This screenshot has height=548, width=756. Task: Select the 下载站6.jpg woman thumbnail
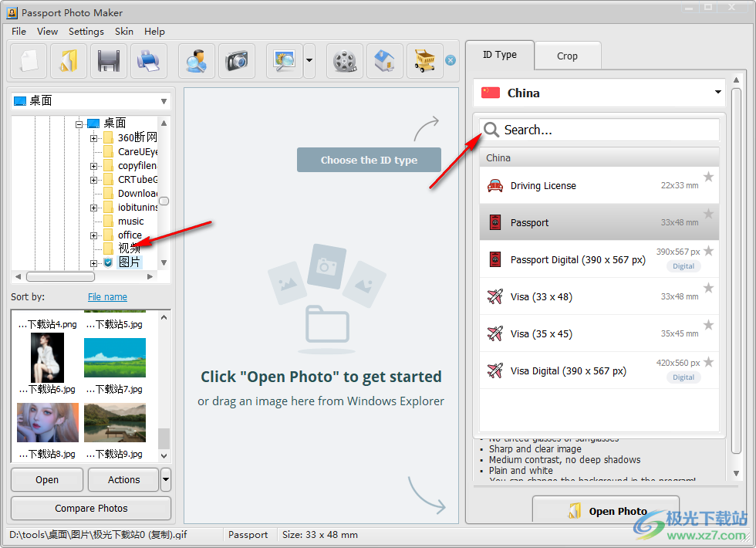point(47,357)
